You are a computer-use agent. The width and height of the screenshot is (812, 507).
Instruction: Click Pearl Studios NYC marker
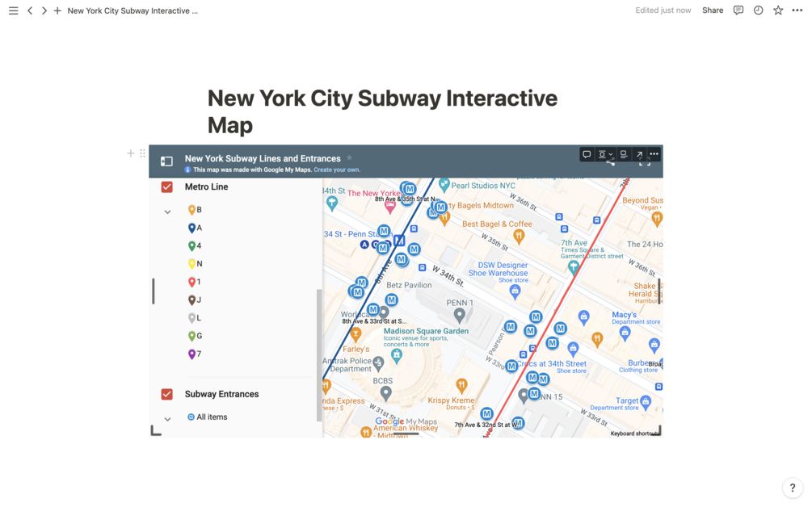tap(444, 183)
